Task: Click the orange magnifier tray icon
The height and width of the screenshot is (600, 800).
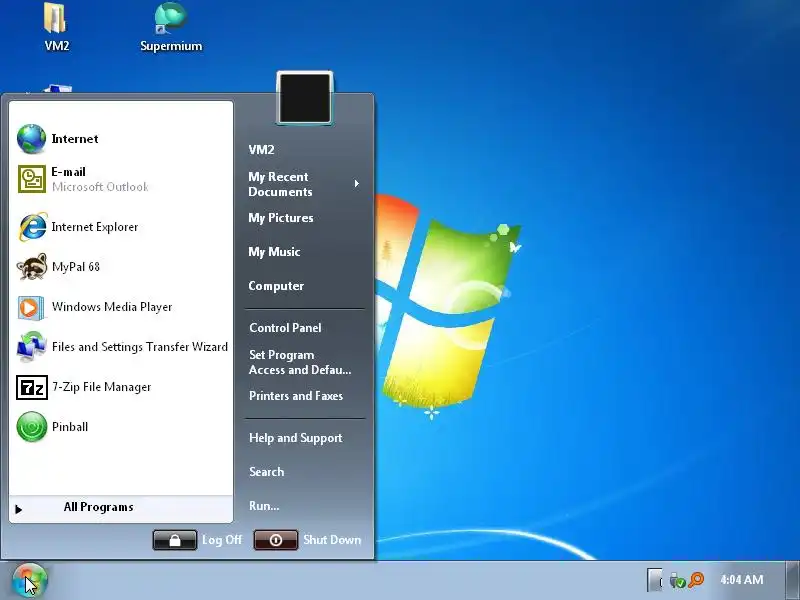Action: coord(696,580)
